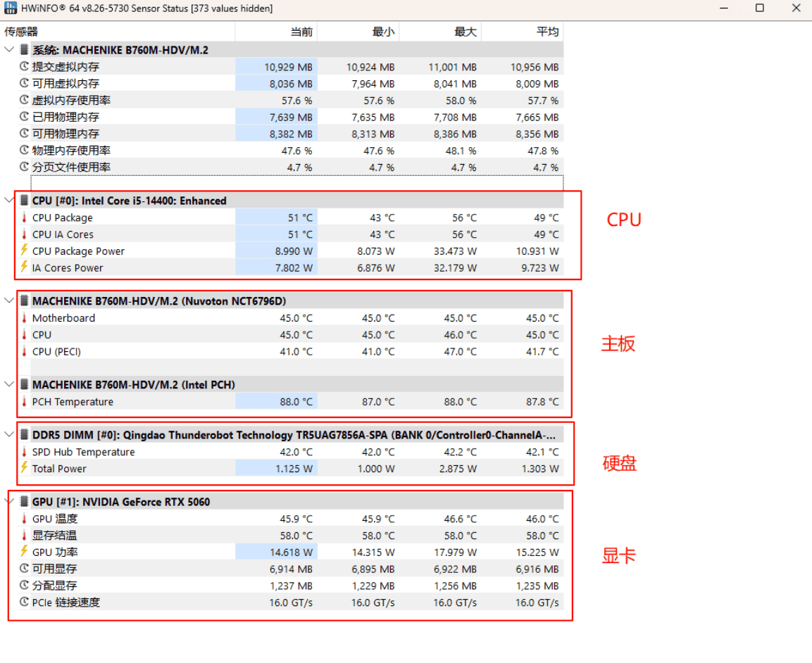This screenshot has width=812, height=663.
Task: Click the clock icon beside 已用物理内存
Action: pyautogui.click(x=24, y=116)
